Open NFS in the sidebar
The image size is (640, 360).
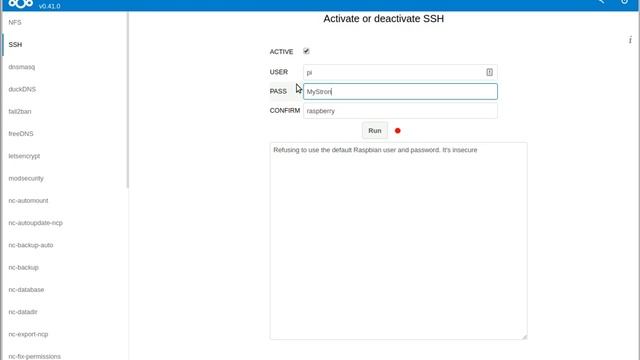(15, 22)
